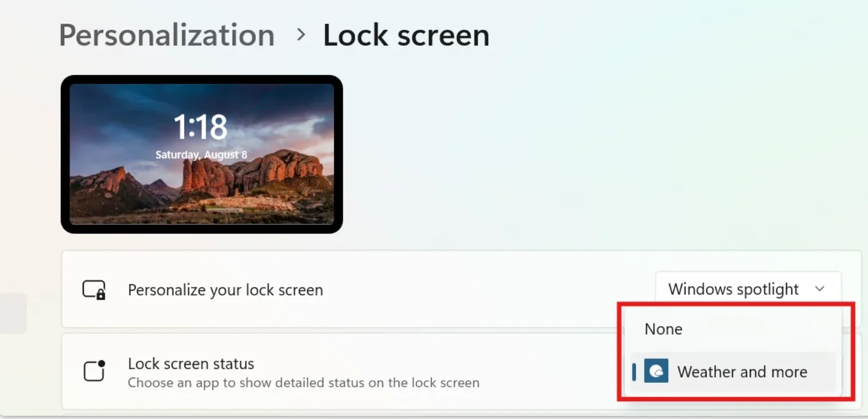Click the Personalize your lock screen label
Viewport: 868px width, 419px height.
225,290
